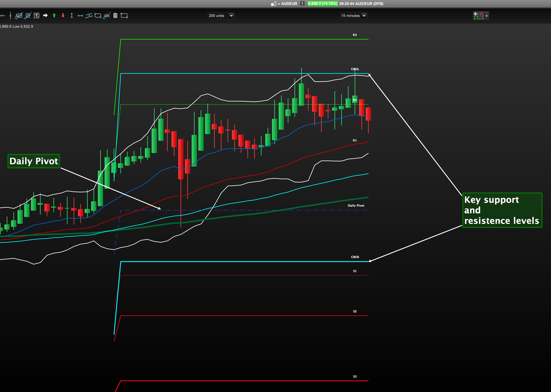The image size is (551, 392).
Task: Click the green price 6,859.3 (+0.14%) badge
Action: click(323, 4)
